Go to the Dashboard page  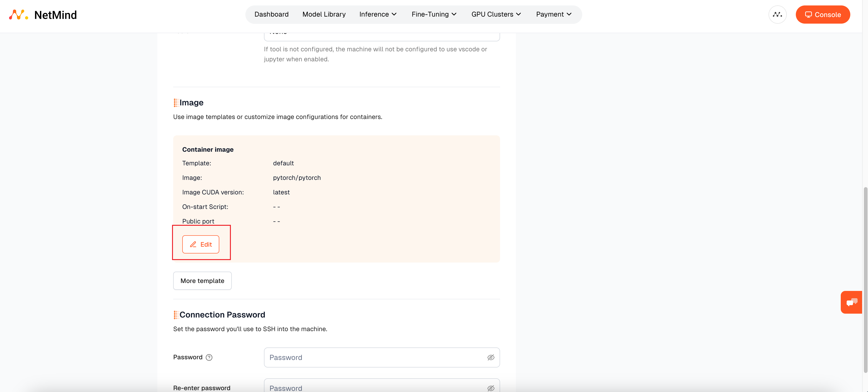271,14
